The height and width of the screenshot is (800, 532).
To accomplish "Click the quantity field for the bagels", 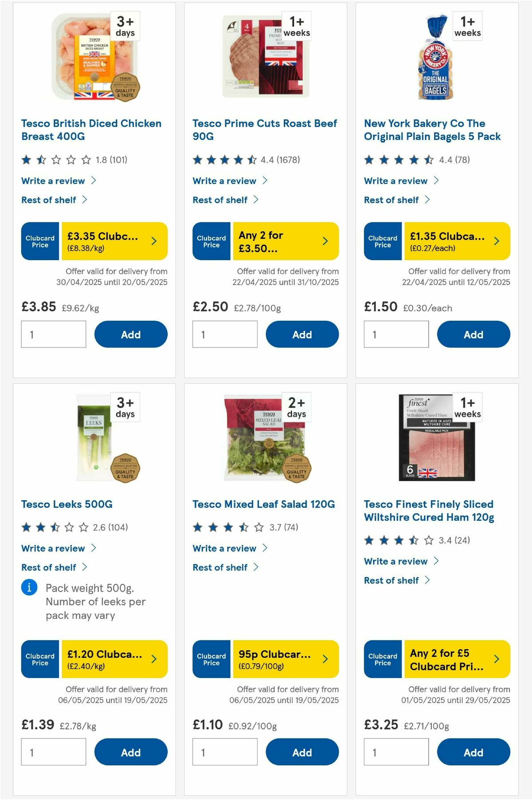I will [396, 334].
